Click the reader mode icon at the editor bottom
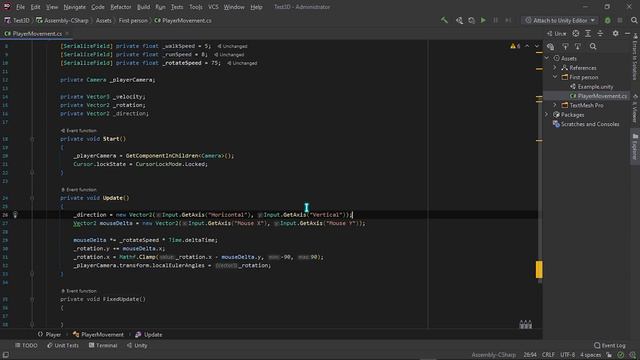Viewport: 640px width, 360px height. [x=525, y=324]
